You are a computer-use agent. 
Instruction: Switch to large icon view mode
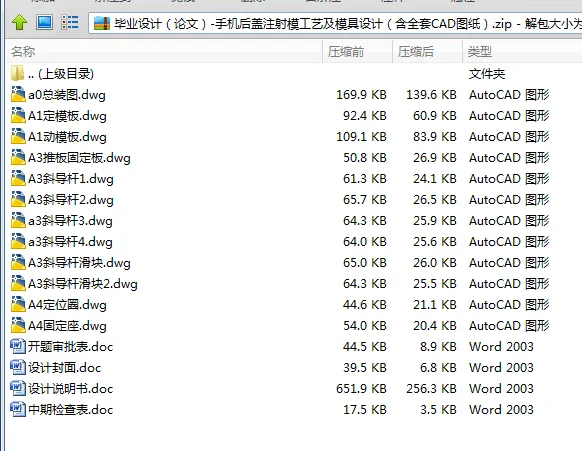click(45, 22)
